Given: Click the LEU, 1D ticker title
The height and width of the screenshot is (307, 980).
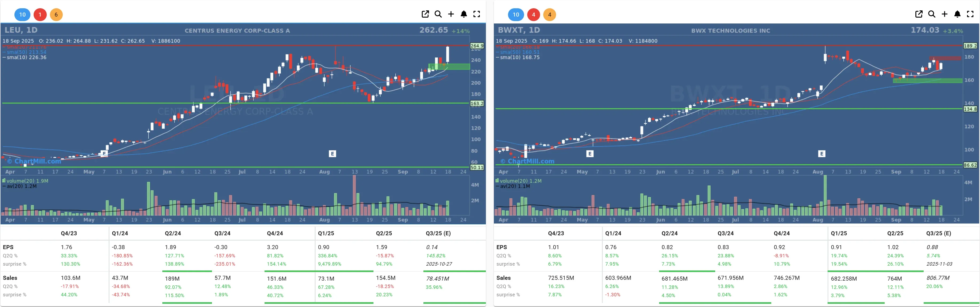Looking at the screenshot, I should (21, 30).
